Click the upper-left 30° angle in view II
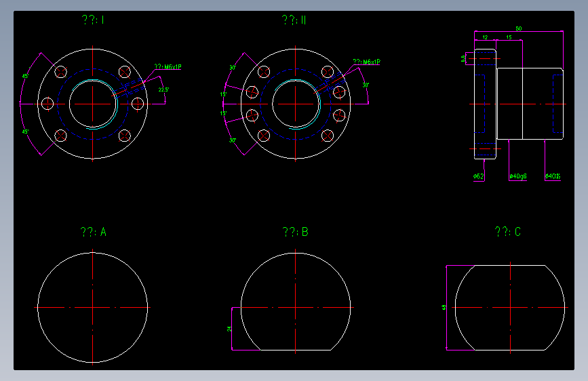 click(x=233, y=68)
